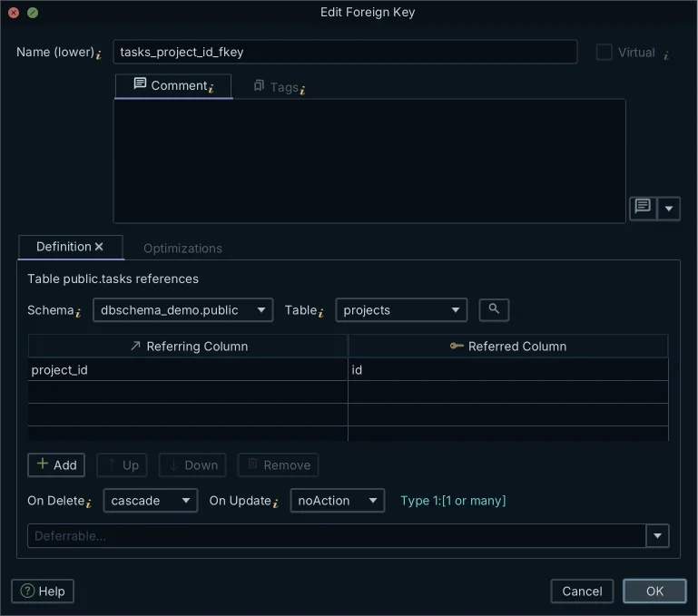Click the info icon next to Schema label

78,313
